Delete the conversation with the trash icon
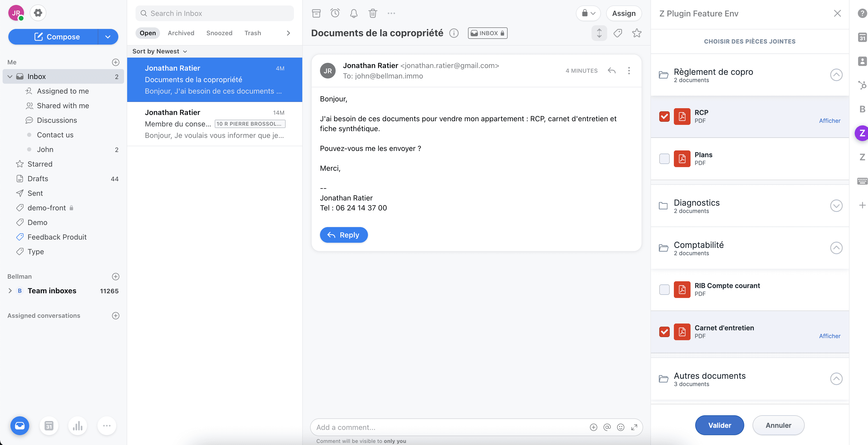 point(373,13)
